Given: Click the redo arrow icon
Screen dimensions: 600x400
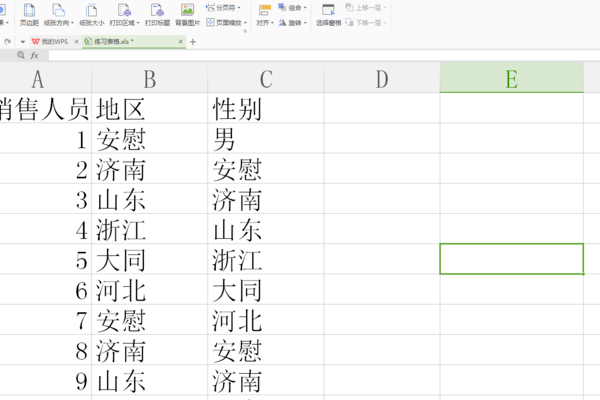Looking at the screenshot, I should (7, 42).
